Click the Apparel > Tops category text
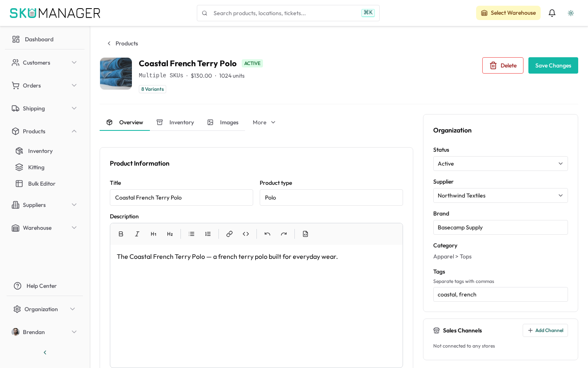Viewport: 588px width, 368px height. [x=452, y=257]
